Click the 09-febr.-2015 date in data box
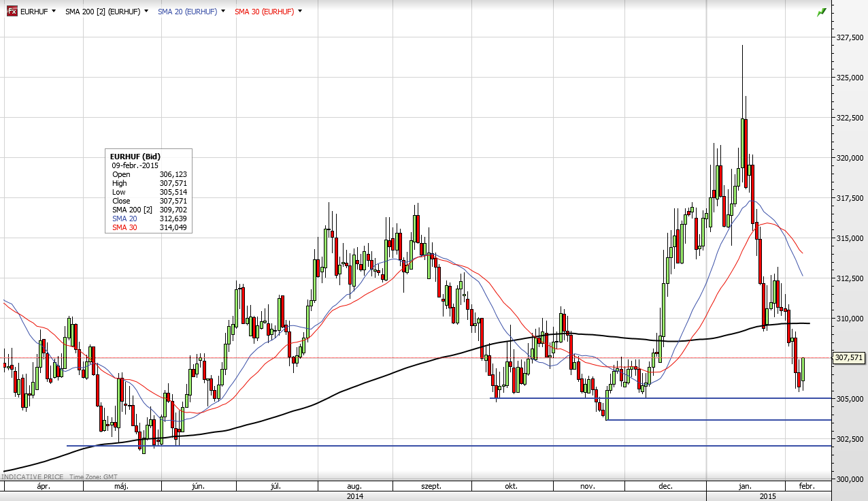868x501 pixels. [135, 165]
